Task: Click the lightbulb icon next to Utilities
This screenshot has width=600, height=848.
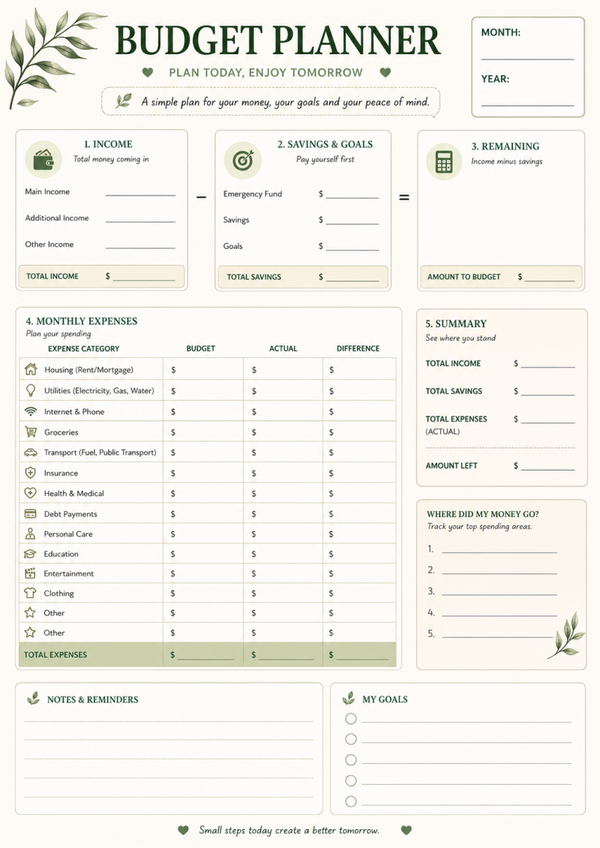Action: coord(31,390)
